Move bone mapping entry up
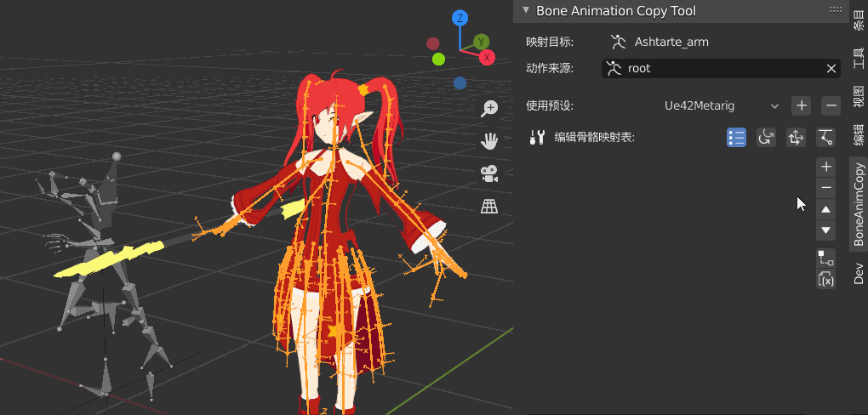Viewport: 868px width, 415px height. [x=826, y=209]
